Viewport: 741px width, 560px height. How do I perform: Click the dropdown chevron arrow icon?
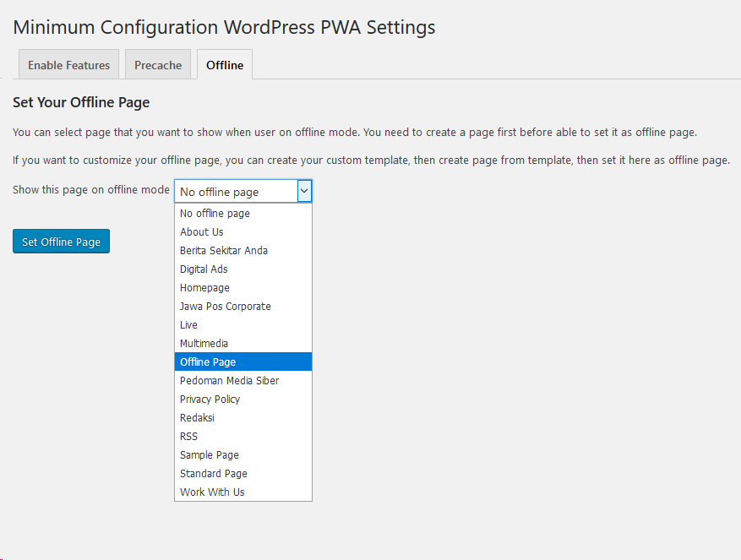point(304,192)
